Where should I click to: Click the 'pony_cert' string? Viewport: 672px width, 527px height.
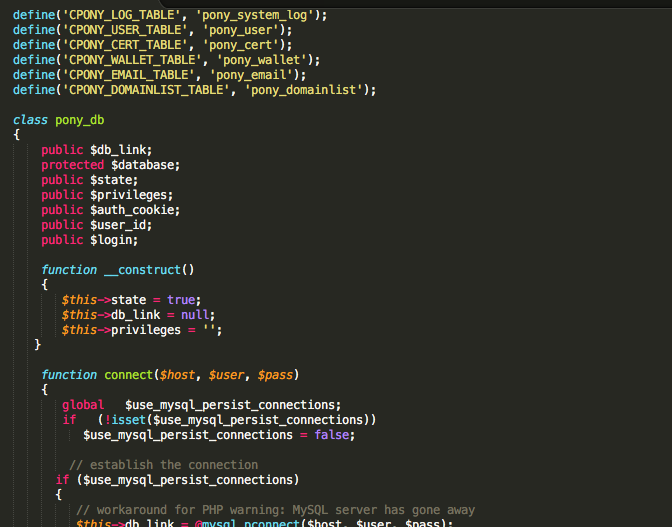tap(240, 45)
